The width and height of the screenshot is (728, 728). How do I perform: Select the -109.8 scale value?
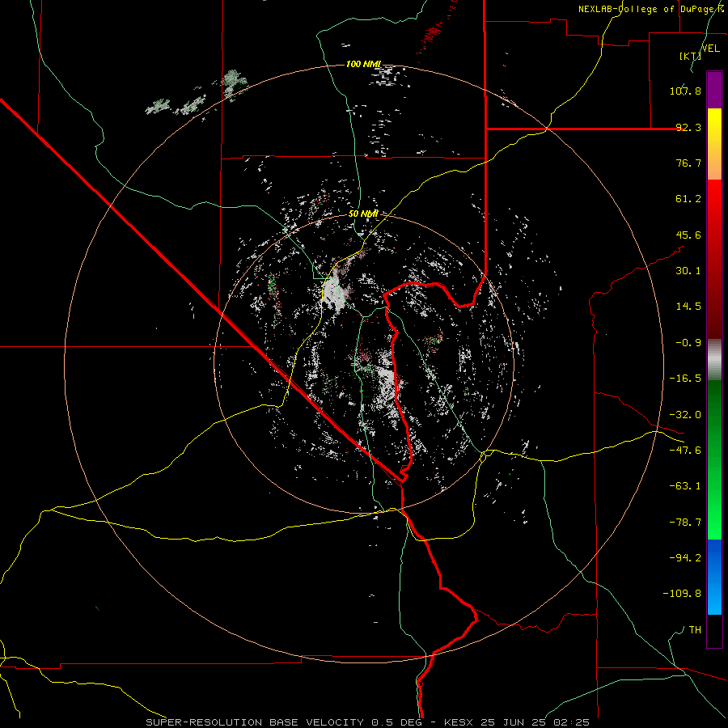coord(682,594)
